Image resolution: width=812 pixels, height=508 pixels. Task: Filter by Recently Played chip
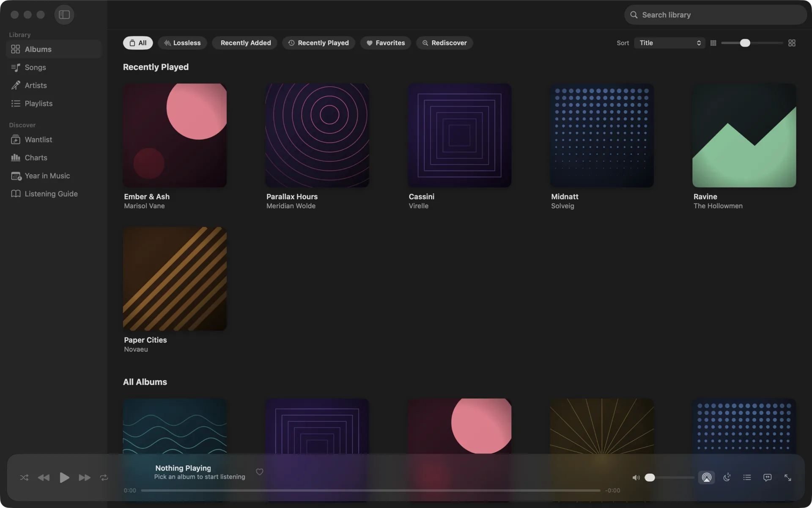pyautogui.click(x=318, y=43)
